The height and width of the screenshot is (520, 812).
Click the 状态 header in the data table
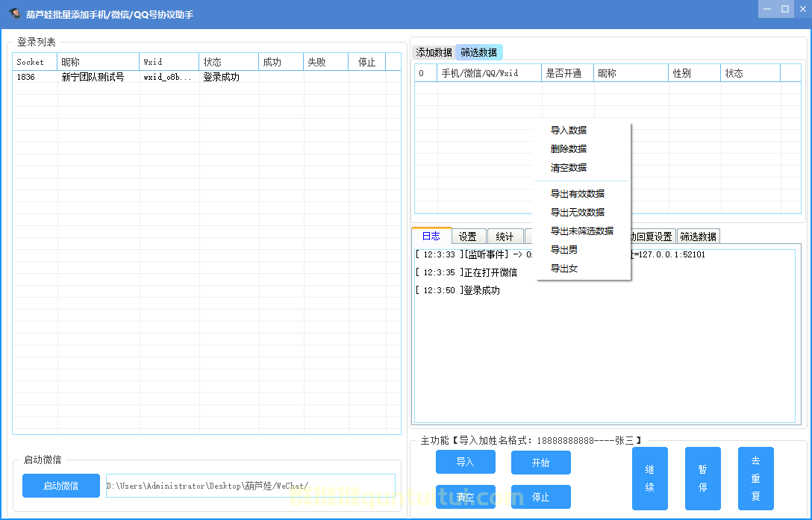(750, 73)
